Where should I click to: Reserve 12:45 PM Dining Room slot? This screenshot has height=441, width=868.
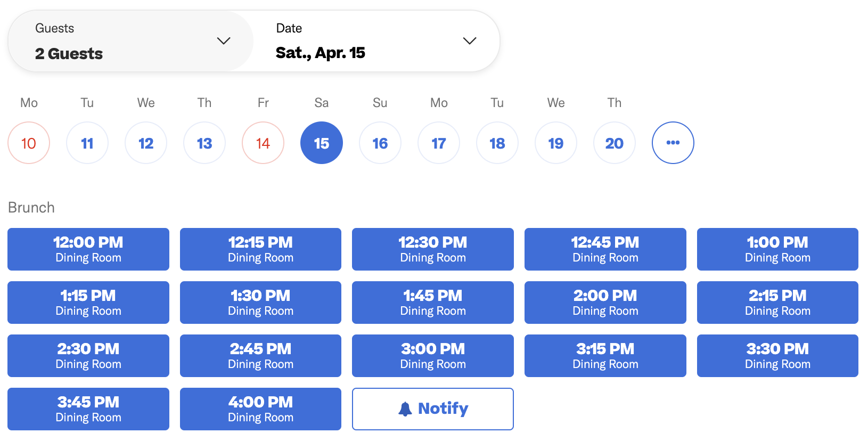coord(605,249)
